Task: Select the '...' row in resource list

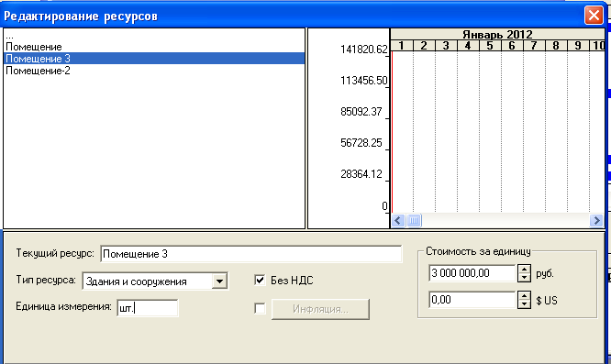Action: pyautogui.click(x=154, y=36)
